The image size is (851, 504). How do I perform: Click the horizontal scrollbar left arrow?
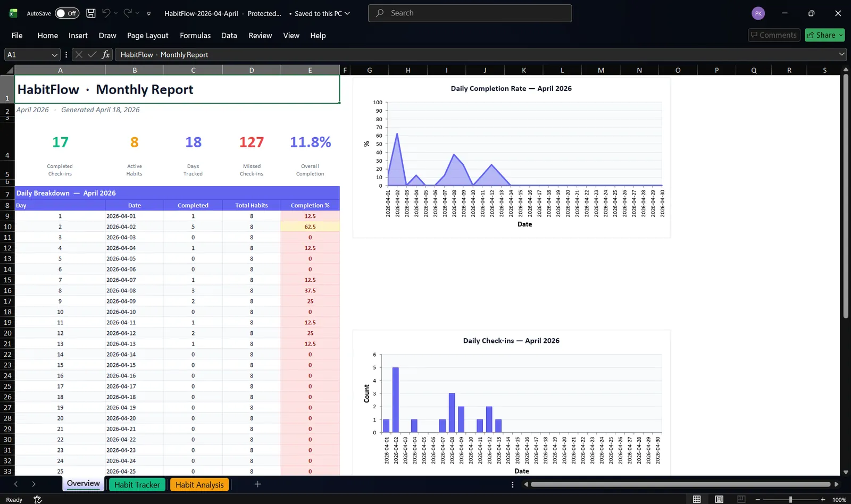[526, 484]
